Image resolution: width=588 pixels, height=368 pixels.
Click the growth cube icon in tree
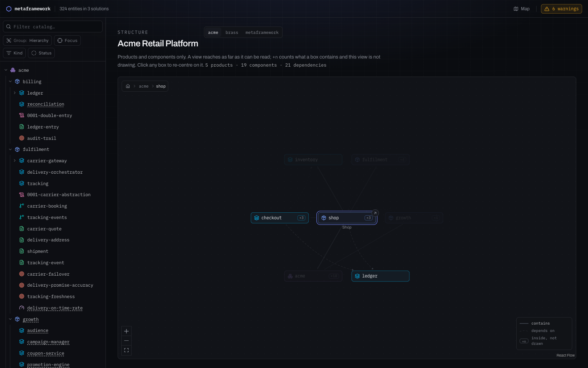pyautogui.click(x=17, y=319)
